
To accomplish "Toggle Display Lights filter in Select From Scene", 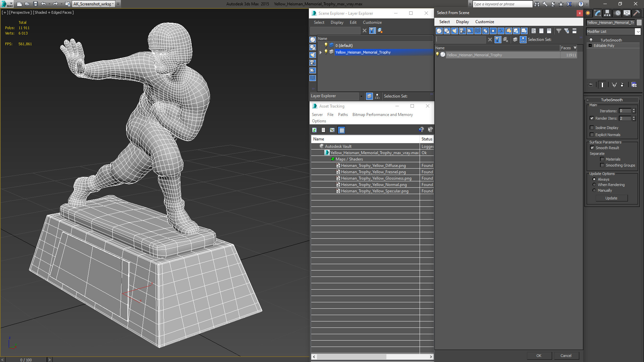I will tap(454, 31).
